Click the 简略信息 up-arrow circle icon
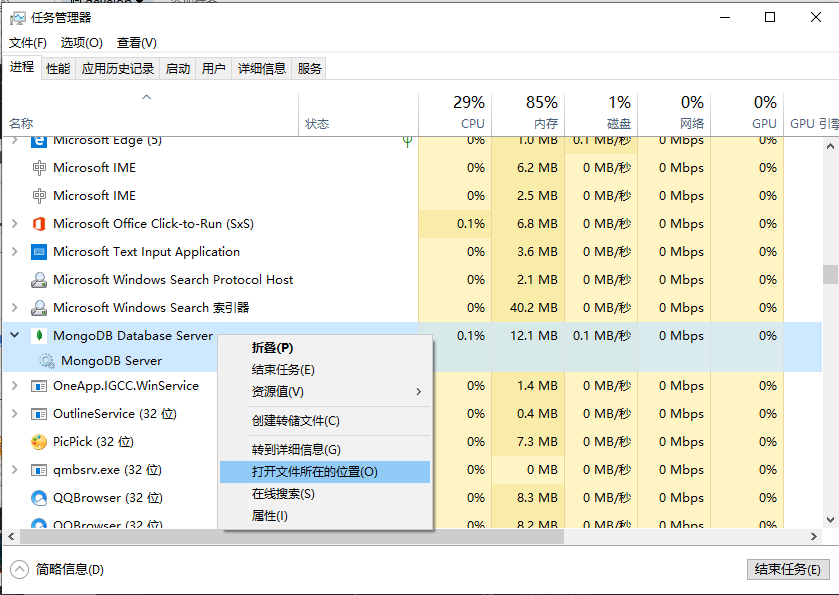 click(19, 569)
